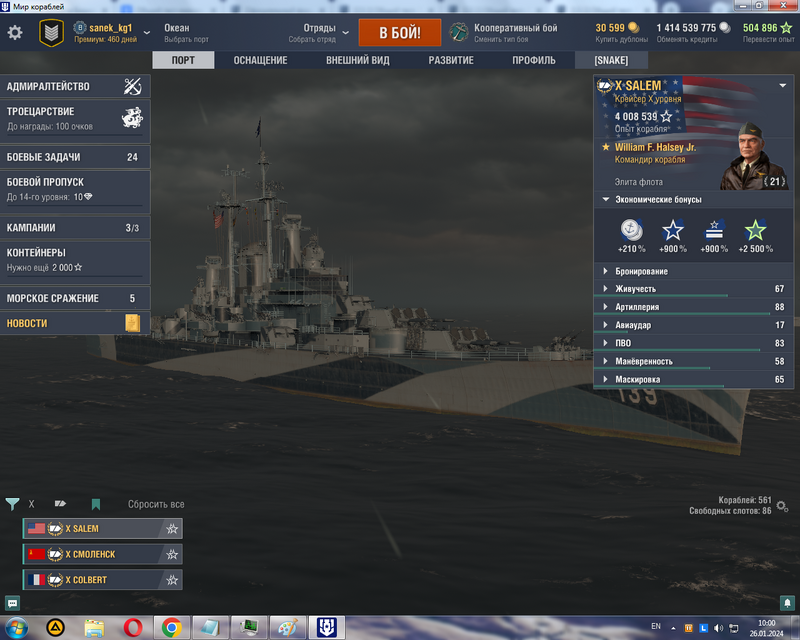Open БОЕВЫЕ ЗАДАЧИ panel
Image resolution: width=800 pixels, height=640 pixels.
pyautogui.click(x=75, y=157)
